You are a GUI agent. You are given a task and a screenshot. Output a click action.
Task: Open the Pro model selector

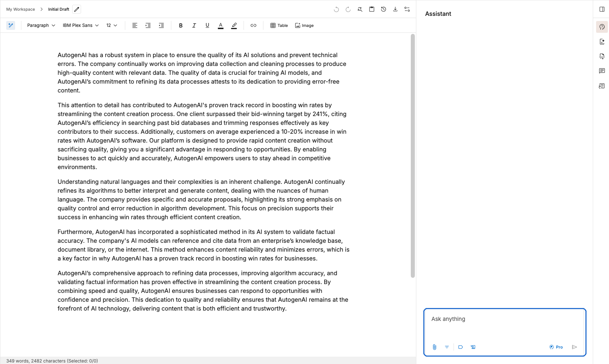click(x=556, y=347)
